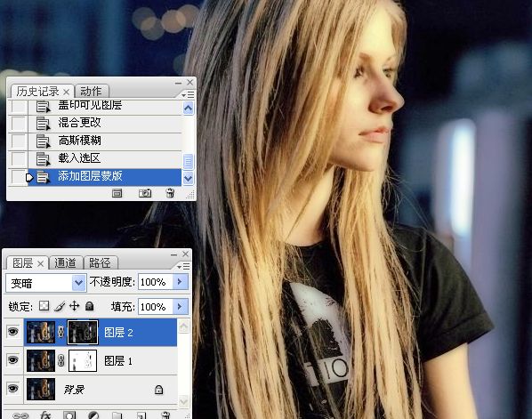Click state icon beside 高斯模糊
The width and height of the screenshot is (532, 419).
pyautogui.click(x=43, y=141)
